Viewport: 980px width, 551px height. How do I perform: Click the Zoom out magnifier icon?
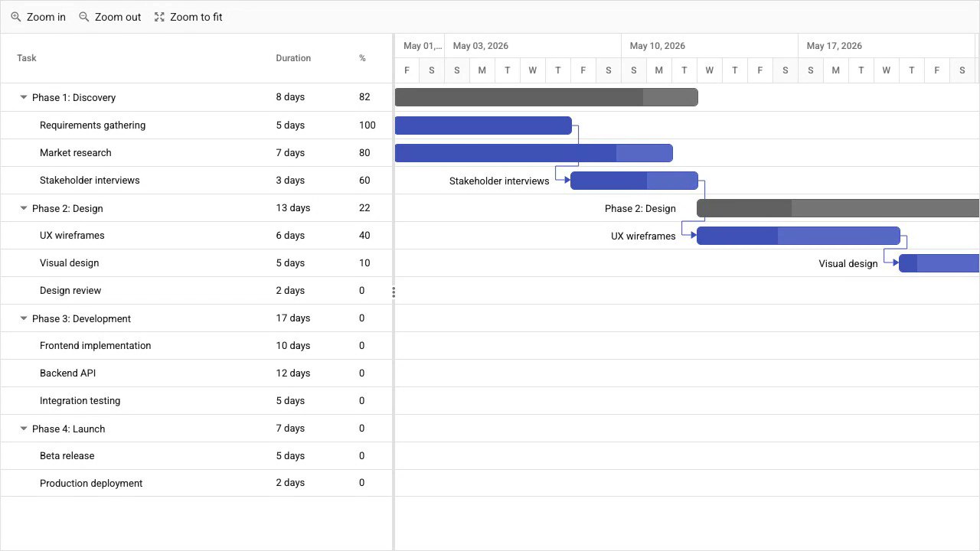point(84,17)
